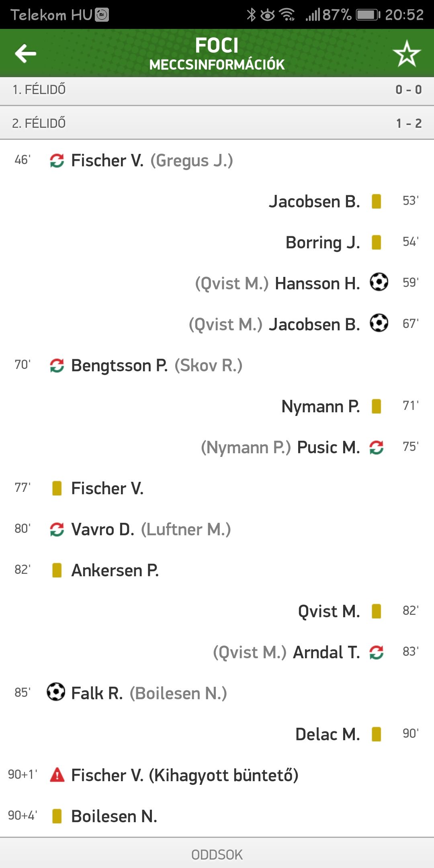Toggle the favorite star icon
This screenshot has width=434, height=868.
[x=407, y=53]
